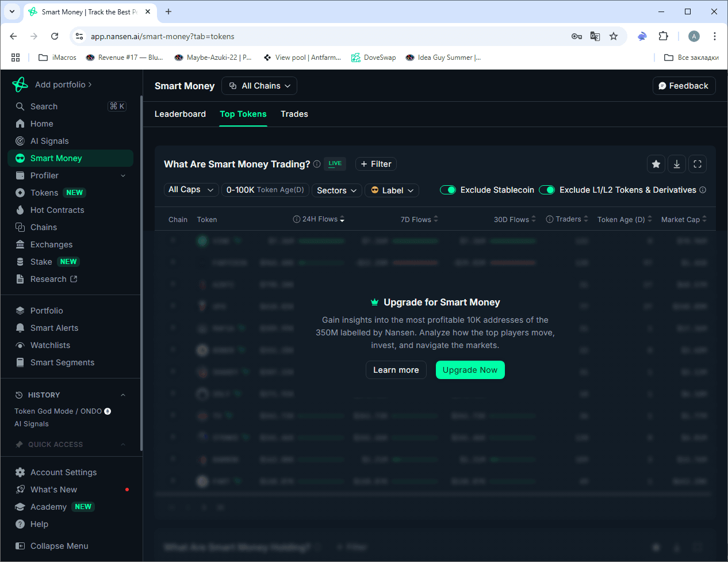Open the browser tab search dropdown

12,12
